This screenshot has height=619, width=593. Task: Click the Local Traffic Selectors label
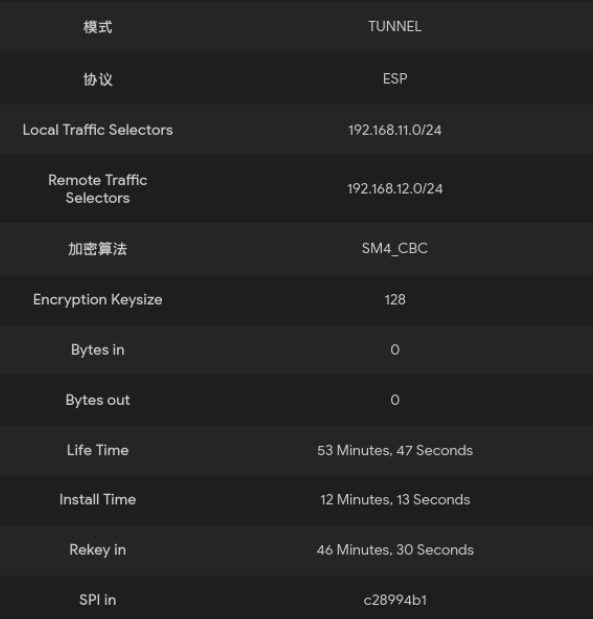click(98, 130)
